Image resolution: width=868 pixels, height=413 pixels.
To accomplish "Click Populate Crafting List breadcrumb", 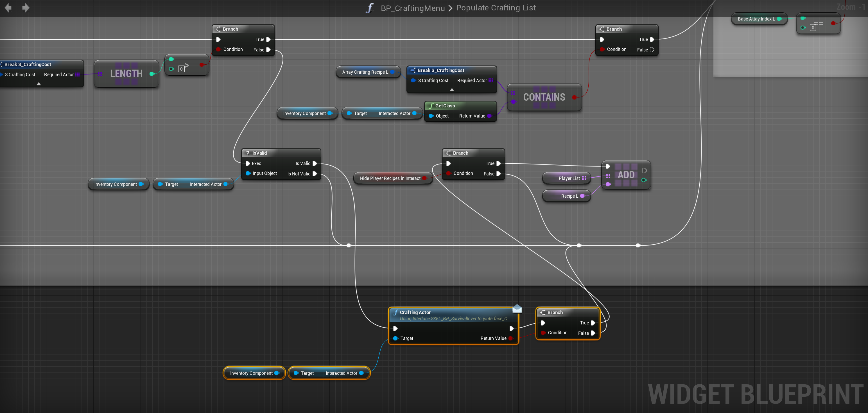I will click(x=496, y=8).
